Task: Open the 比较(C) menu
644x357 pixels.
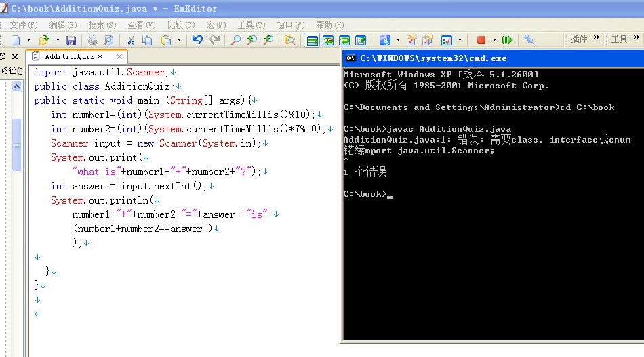Action: point(181,25)
